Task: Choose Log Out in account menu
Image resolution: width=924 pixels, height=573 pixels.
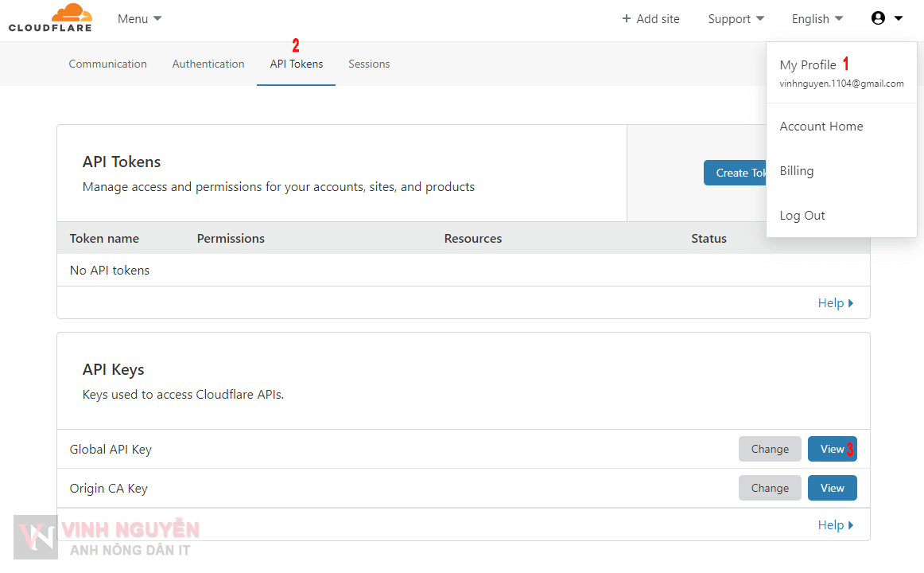Action: pos(802,216)
